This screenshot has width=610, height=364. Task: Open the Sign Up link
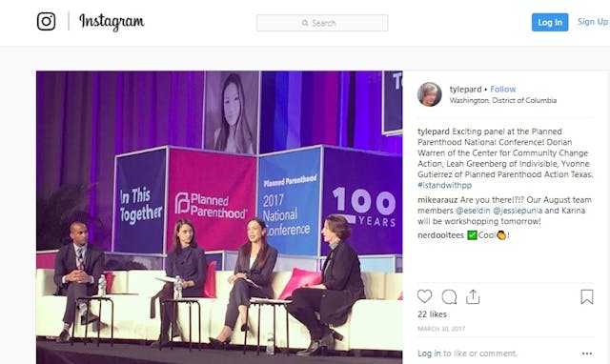click(593, 22)
